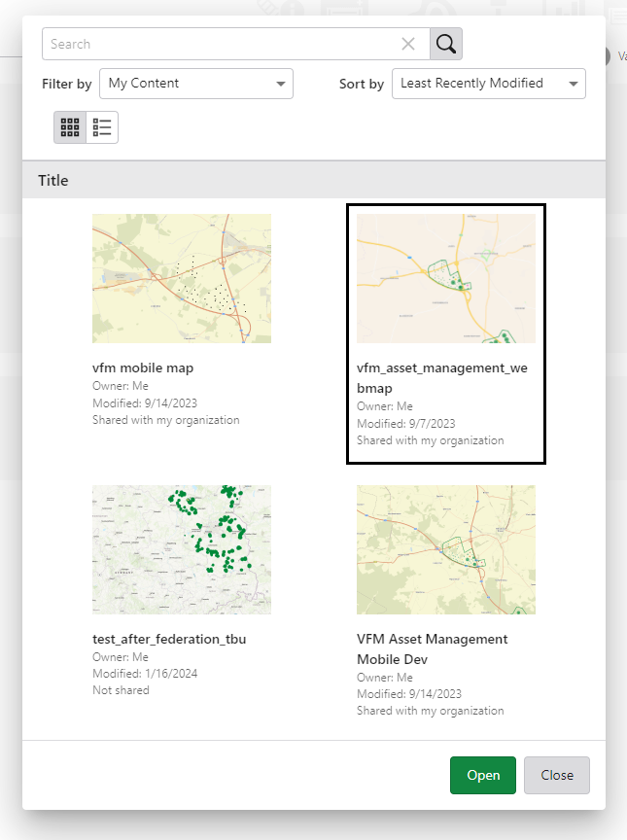Click inside the Search input field
The width and height of the screenshot is (627, 840).
tap(222, 44)
